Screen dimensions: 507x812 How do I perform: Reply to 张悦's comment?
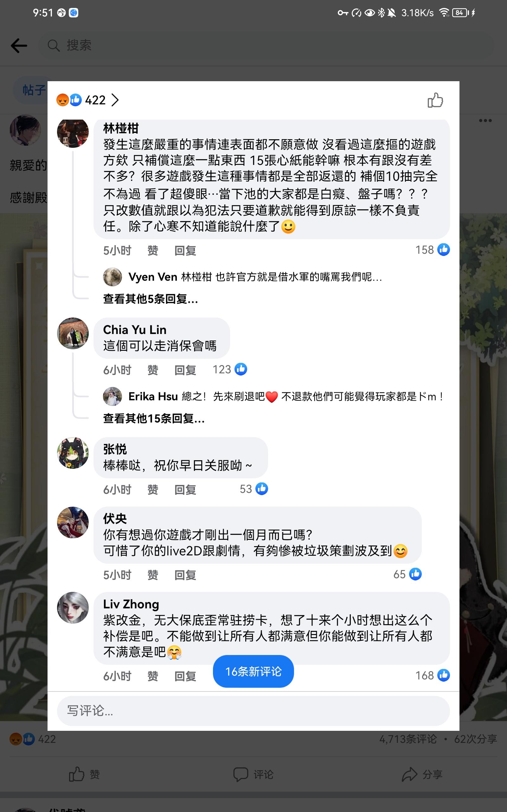(185, 489)
